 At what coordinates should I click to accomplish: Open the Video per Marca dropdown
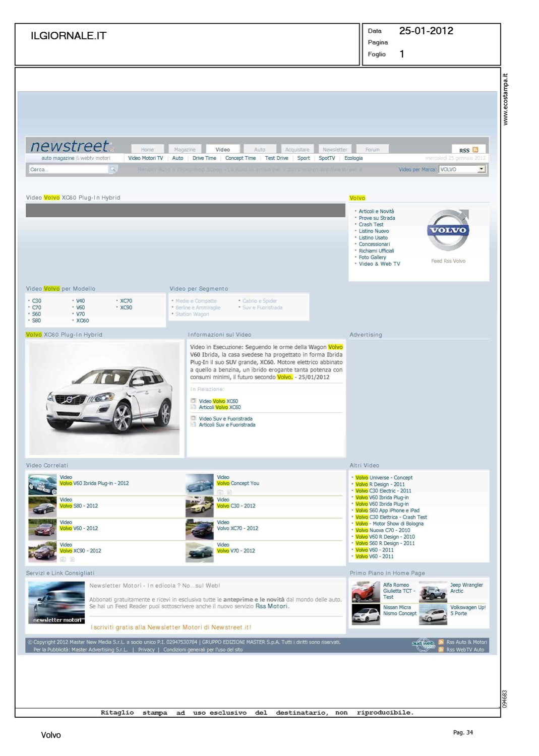point(482,169)
